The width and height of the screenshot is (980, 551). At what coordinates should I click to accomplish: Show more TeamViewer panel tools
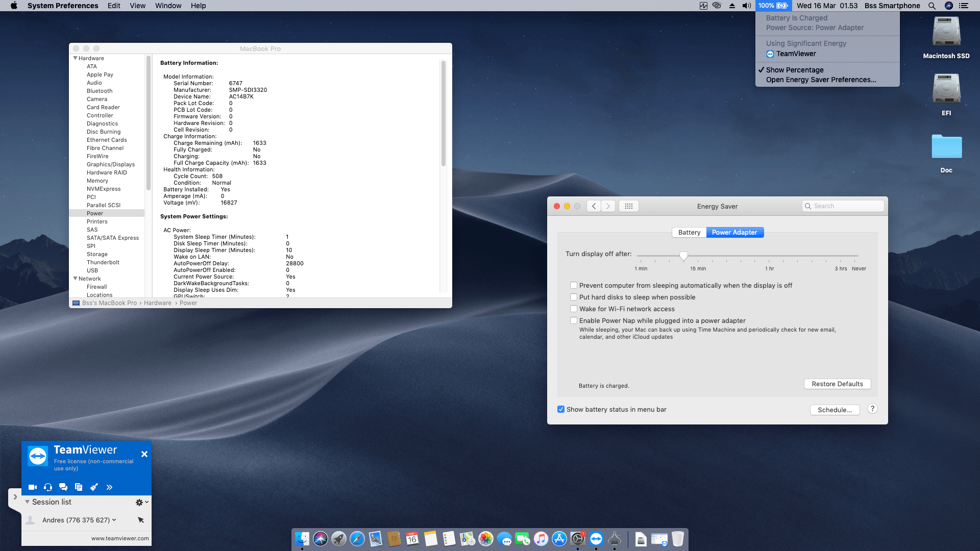pos(109,487)
